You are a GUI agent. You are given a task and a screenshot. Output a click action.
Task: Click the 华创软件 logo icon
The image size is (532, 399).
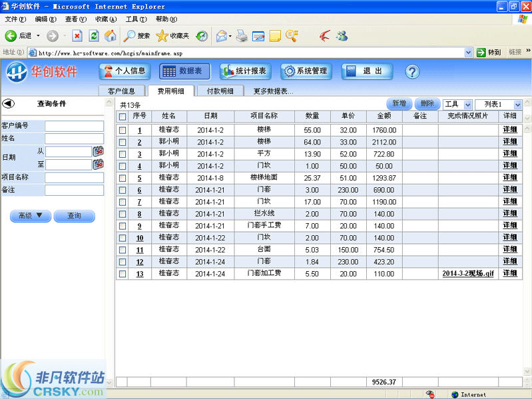(x=16, y=71)
